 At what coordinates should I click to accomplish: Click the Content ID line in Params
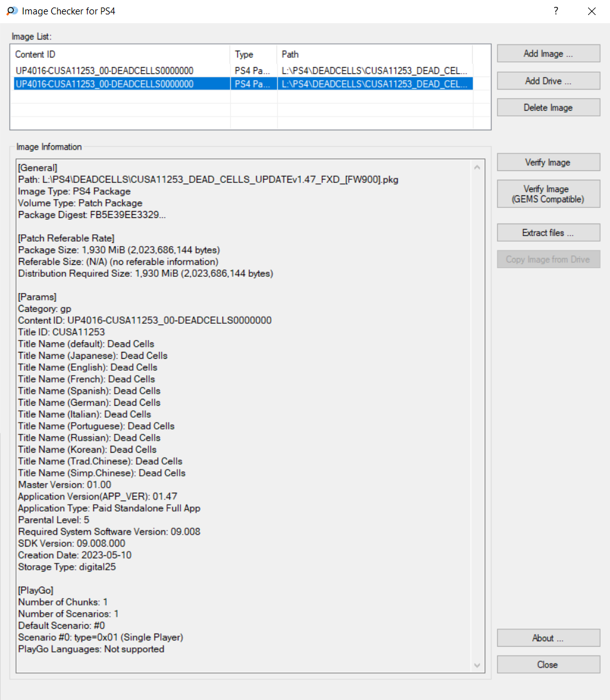[145, 320]
